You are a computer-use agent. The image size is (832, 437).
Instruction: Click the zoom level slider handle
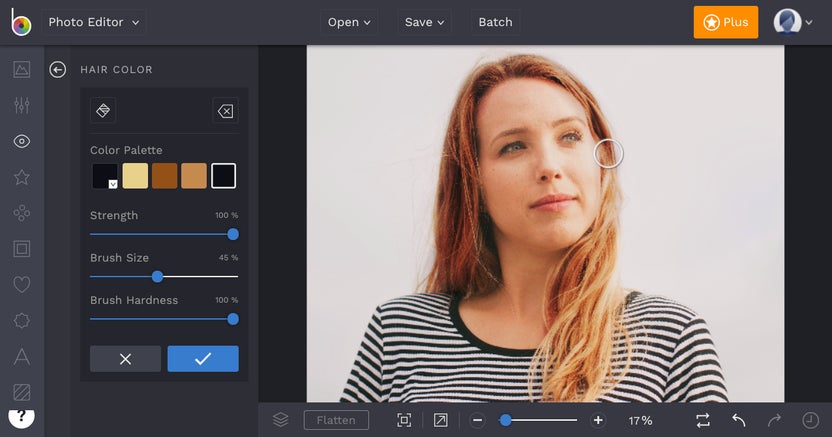click(506, 421)
